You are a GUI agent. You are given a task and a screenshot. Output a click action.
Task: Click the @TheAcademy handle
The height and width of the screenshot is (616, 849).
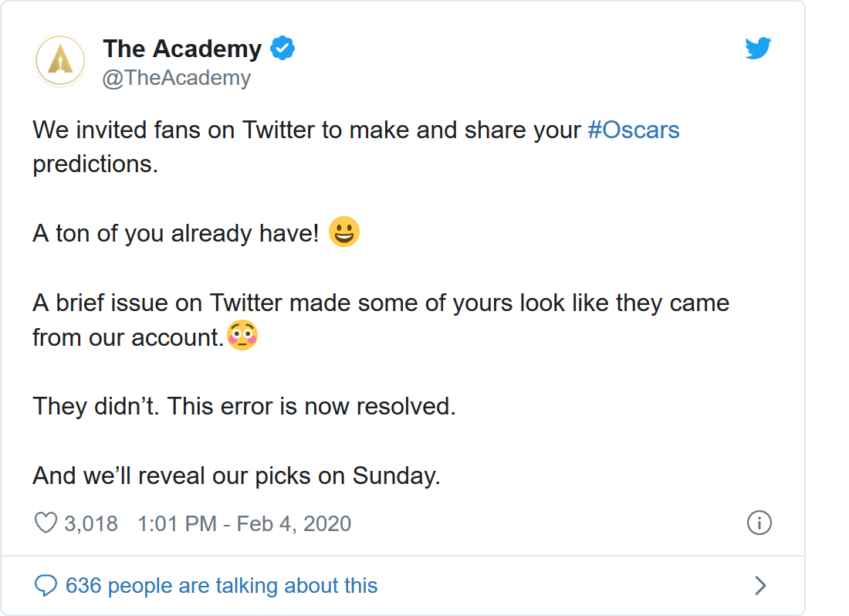(x=177, y=78)
